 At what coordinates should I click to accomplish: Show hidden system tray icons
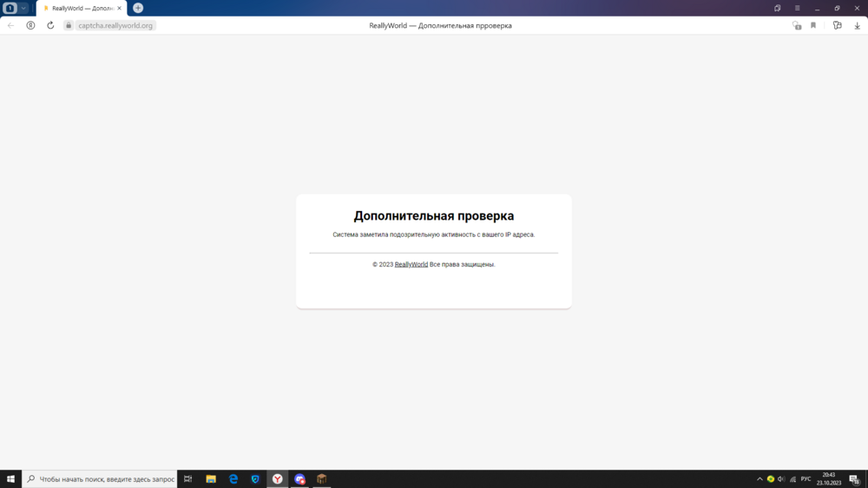(759, 479)
